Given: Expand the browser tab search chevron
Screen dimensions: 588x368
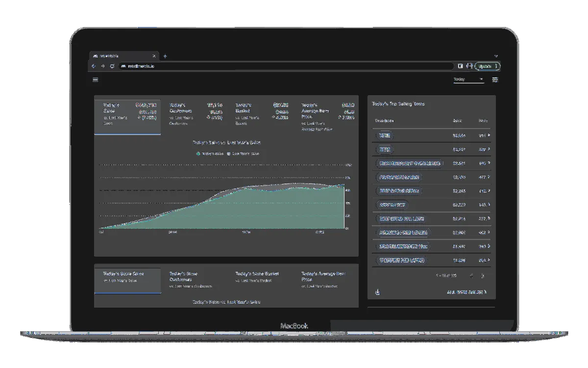Looking at the screenshot, I should click(495, 56).
